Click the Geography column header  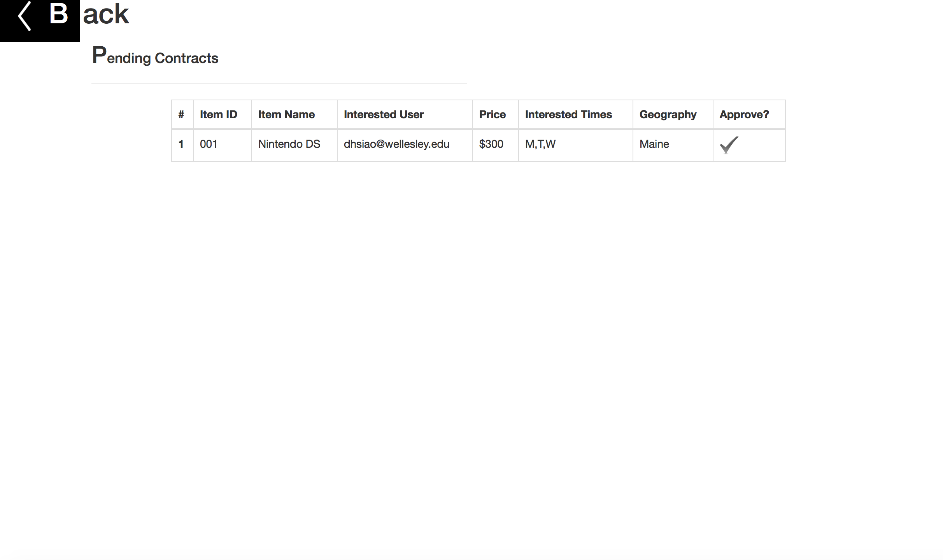[668, 114]
